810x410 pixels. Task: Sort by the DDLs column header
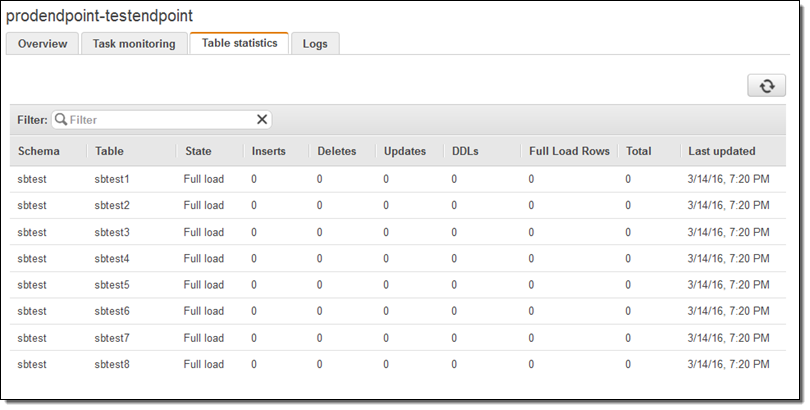465,151
